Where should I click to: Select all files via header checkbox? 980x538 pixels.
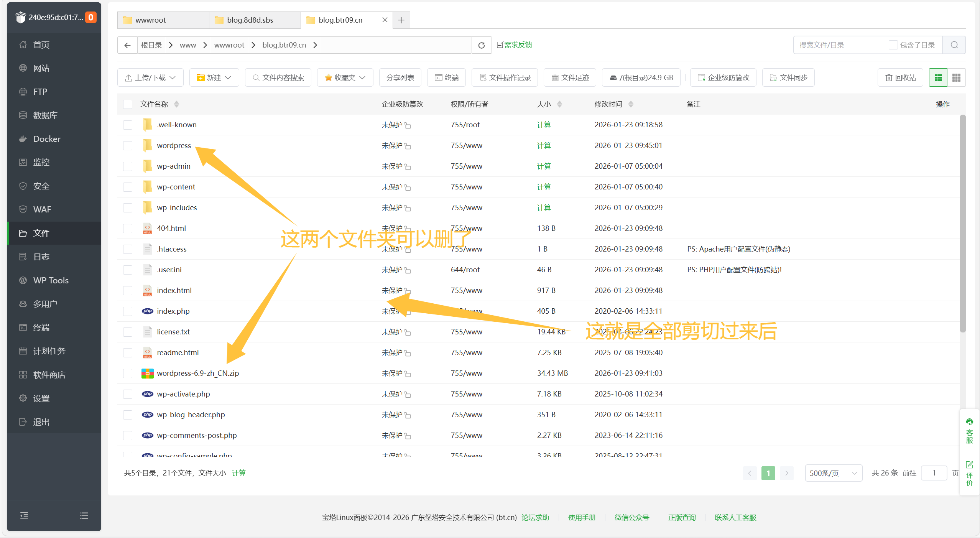pos(127,104)
